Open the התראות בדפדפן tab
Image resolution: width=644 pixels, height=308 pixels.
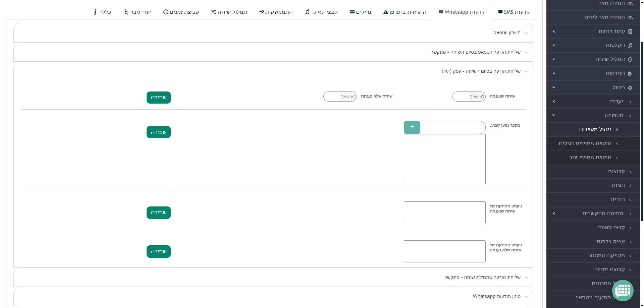click(x=405, y=12)
